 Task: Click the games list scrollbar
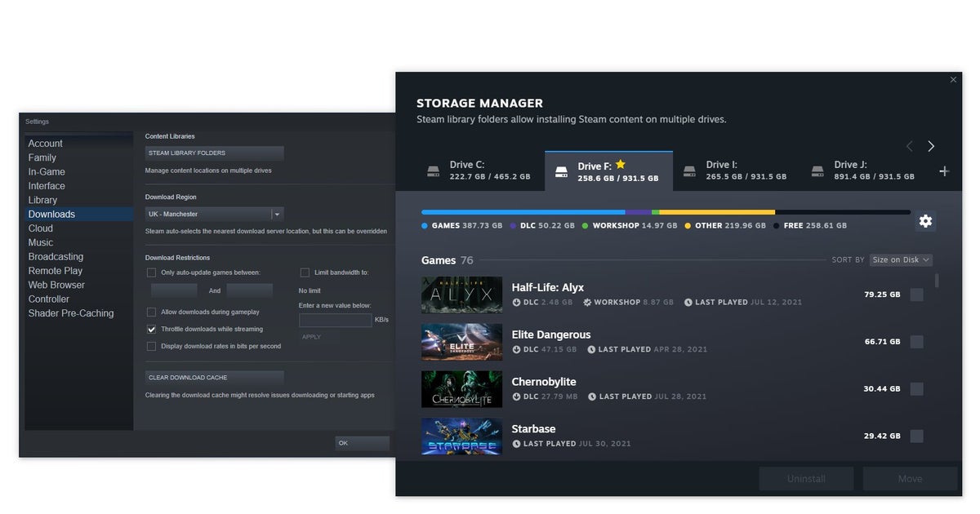(x=937, y=281)
